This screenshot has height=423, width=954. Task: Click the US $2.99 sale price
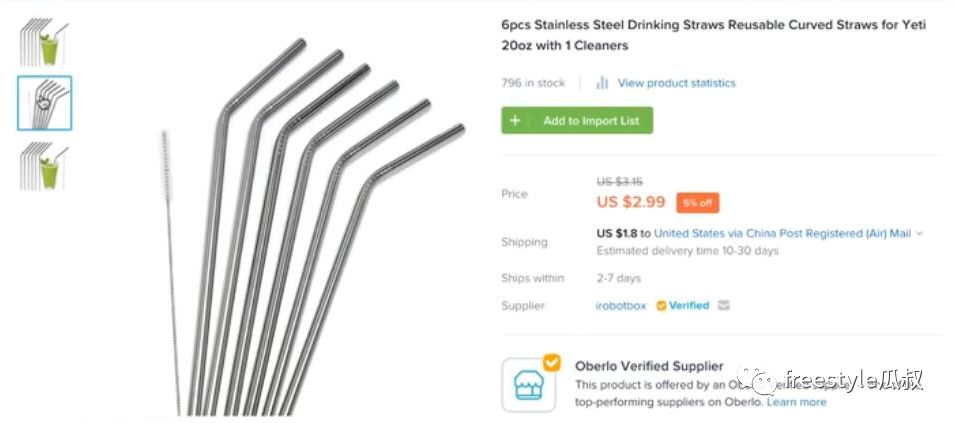point(630,202)
